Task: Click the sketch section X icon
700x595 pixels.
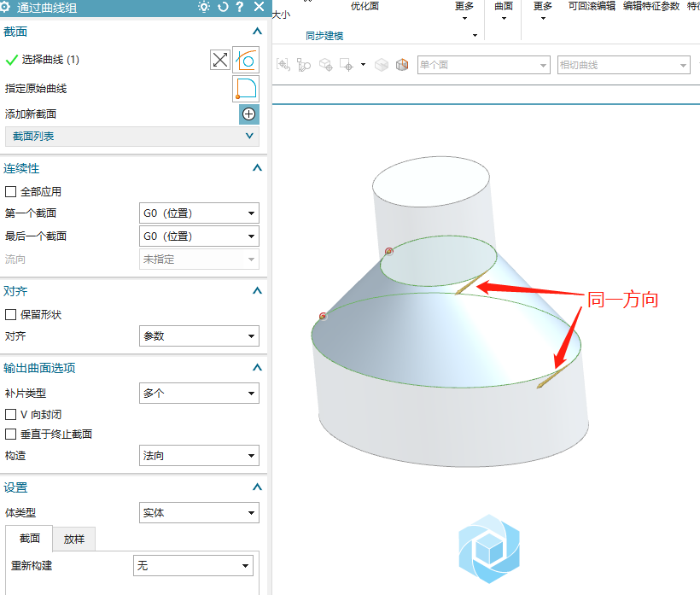Action: (220, 60)
